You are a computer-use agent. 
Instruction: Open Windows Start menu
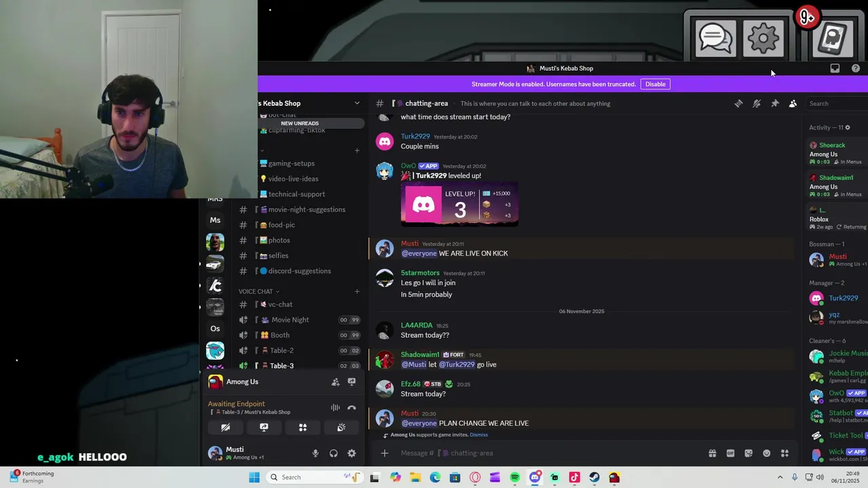click(254, 477)
